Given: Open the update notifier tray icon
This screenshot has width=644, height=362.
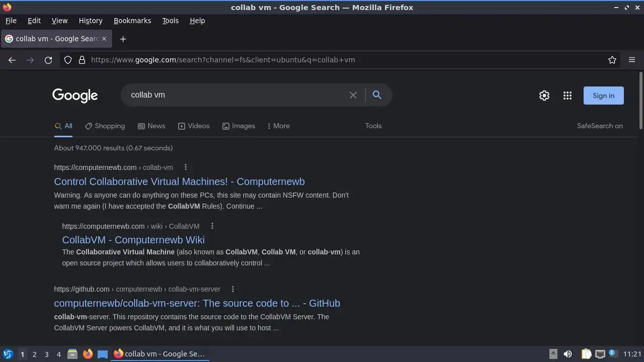Looking at the screenshot, I should coord(612,353).
